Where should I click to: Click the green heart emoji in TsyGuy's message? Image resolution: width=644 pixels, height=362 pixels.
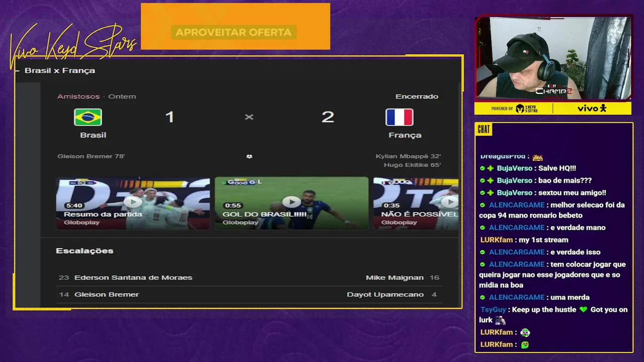click(583, 310)
